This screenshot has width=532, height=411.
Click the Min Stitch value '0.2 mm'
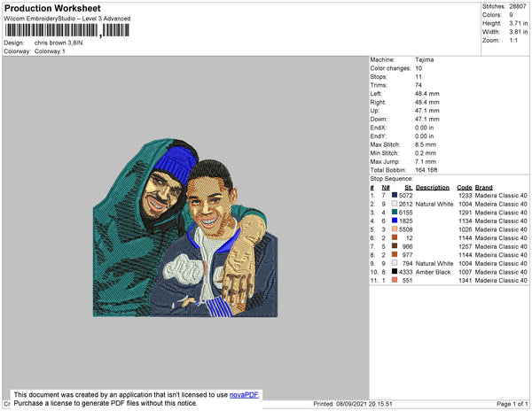click(426, 153)
